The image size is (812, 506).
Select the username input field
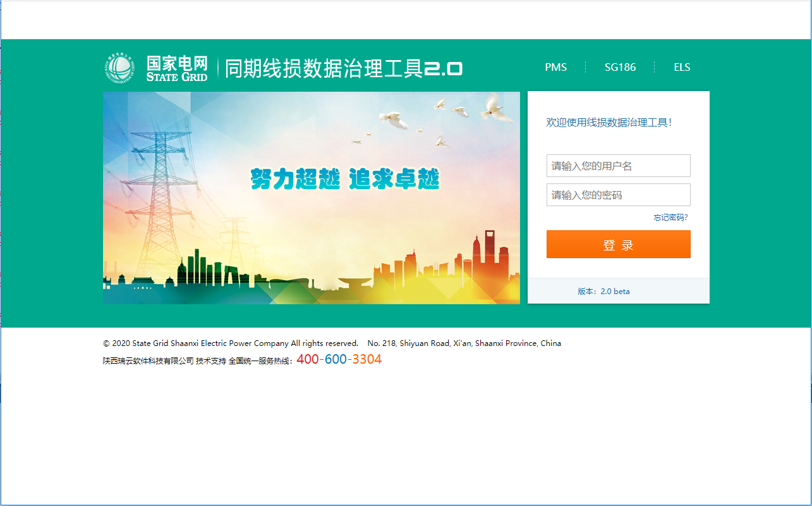click(x=618, y=166)
